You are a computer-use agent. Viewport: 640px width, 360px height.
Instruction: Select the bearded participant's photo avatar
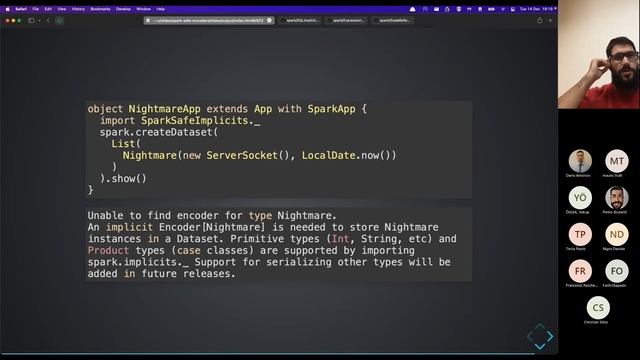pos(617,198)
